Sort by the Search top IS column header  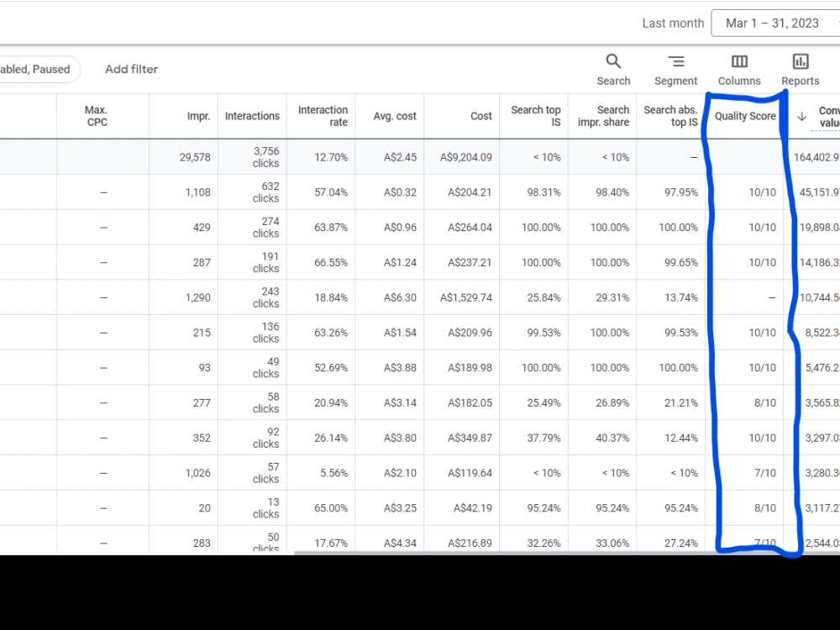click(535, 116)
